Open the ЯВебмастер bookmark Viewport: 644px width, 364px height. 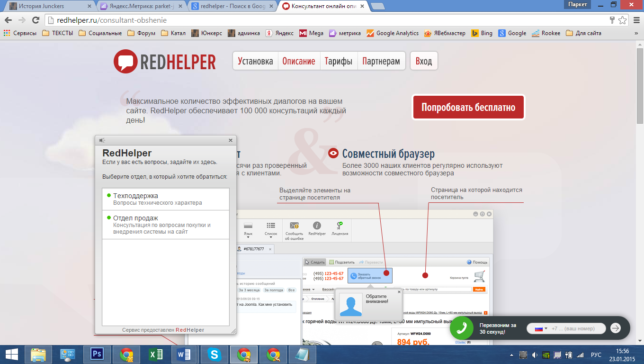pyautogui.click(x=445, y=33)
